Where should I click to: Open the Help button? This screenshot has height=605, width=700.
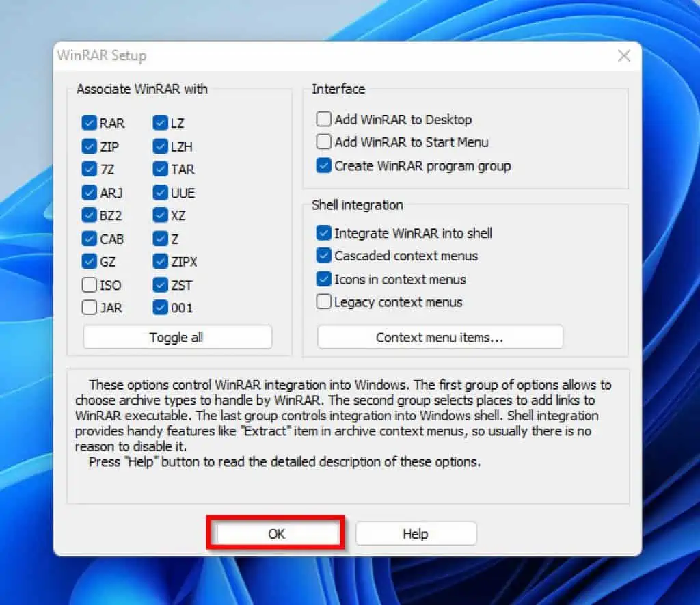(x=416, y=533)
